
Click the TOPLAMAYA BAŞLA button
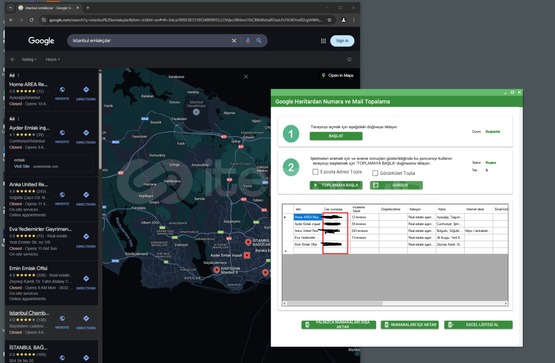pyautogui.click(x=336, y=185)
